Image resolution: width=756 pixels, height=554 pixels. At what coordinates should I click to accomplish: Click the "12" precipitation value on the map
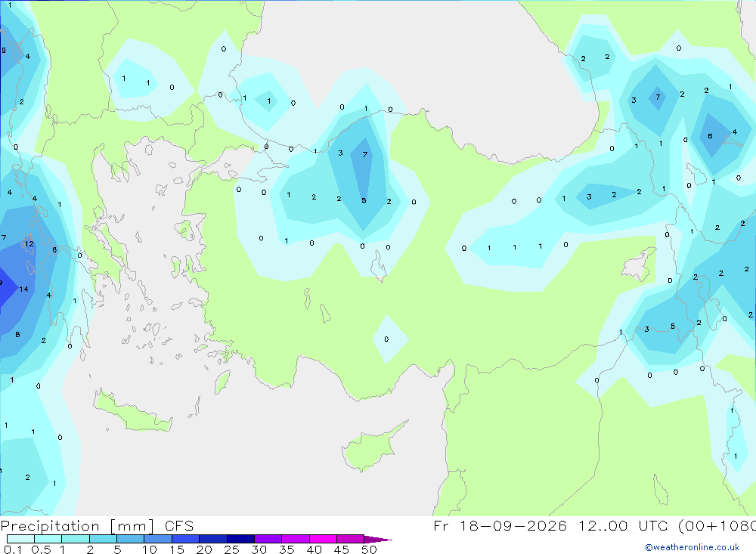click(x=29, y=243)
